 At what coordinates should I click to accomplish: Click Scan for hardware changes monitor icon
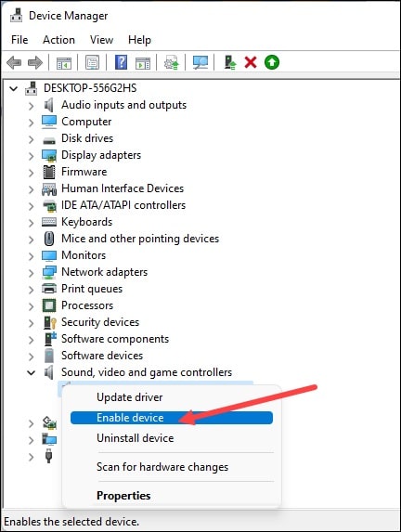(200, 62)
